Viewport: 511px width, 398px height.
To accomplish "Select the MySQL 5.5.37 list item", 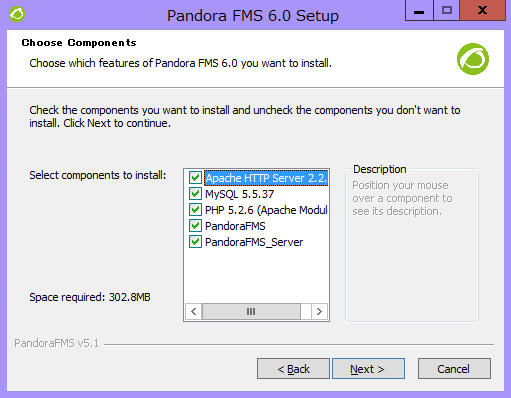I will pyautogui.click(x=239, y=194).
